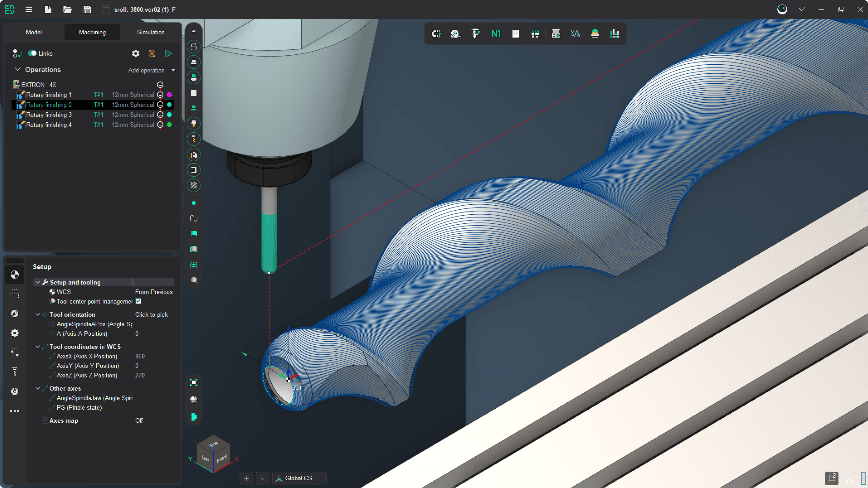Uncheck Tool center point management checkbox
The width and height of the screenshot is (868, 488).
138,301
